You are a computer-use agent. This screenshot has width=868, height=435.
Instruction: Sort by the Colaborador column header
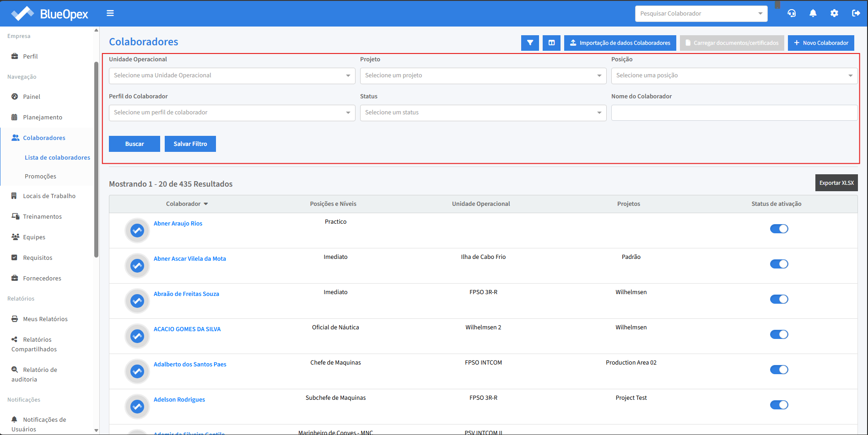[x=187, y=204]
